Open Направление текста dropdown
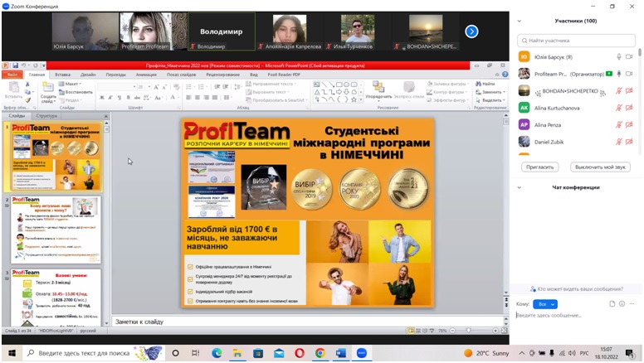The width and height of the screenshot is (644, 363). point(271,84)
